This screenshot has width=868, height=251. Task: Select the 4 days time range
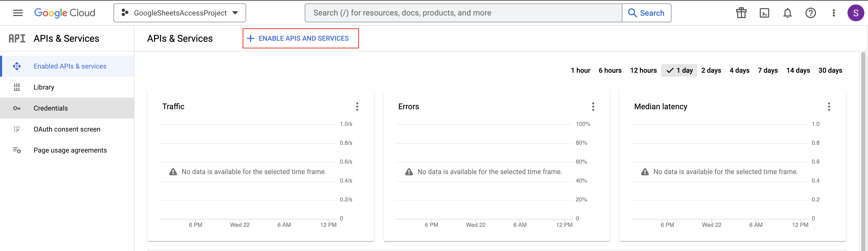click(x=739, y=70)
